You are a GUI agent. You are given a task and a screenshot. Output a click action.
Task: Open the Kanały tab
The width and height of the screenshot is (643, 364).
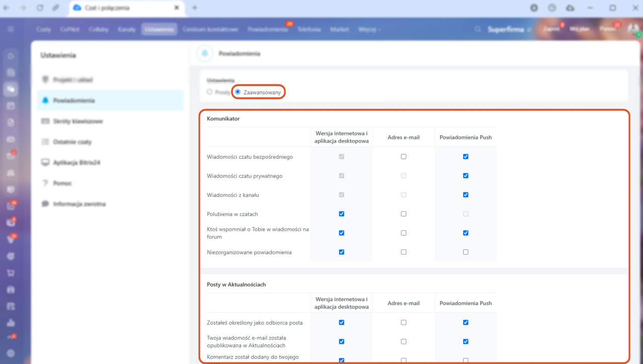coord(127,30)
